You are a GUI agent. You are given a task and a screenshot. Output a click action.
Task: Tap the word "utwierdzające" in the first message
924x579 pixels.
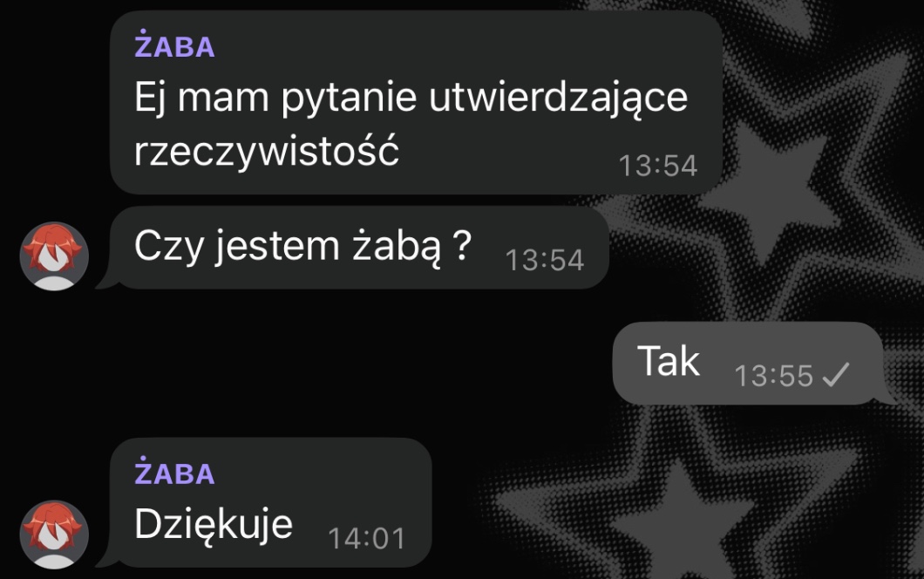(558, 98)
